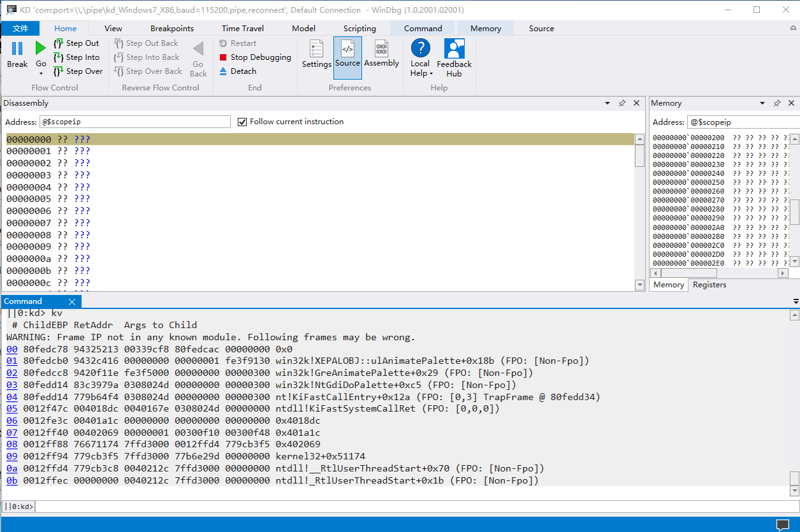Open Feedback Hub icon
This screenshot has height=532, width=800.
click(455, 48)
